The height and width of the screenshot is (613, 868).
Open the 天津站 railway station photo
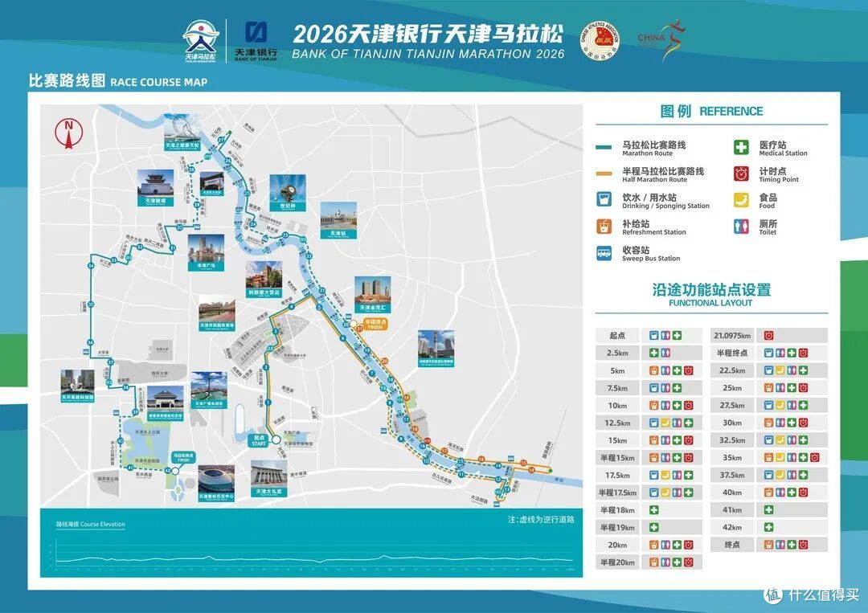[338, 220]
